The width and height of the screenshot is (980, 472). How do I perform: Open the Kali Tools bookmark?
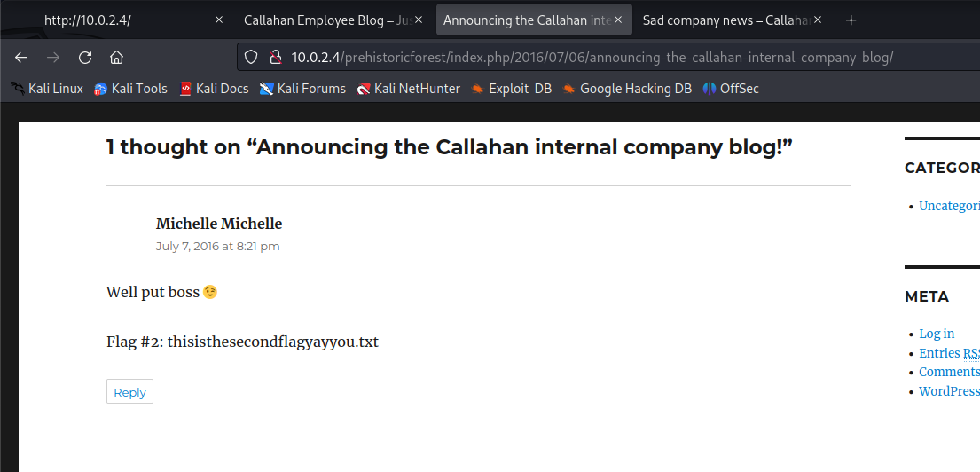coord(131,89)
